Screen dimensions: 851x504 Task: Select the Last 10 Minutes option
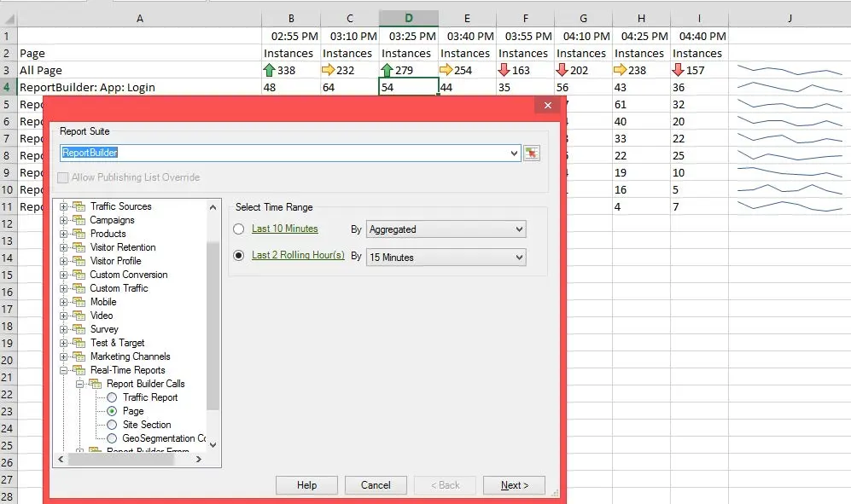(239, 229)
